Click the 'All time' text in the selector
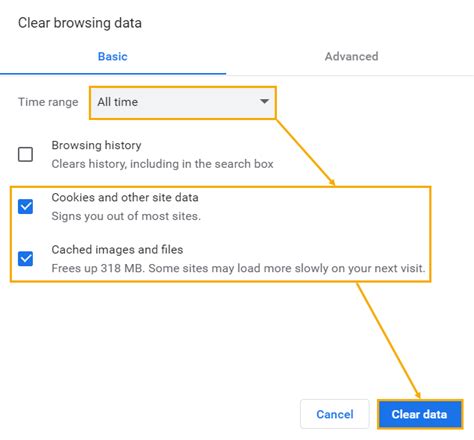Image resolution: width=474 pixels, height=440 pixels. pyautogui.click(x=117, y=102)
